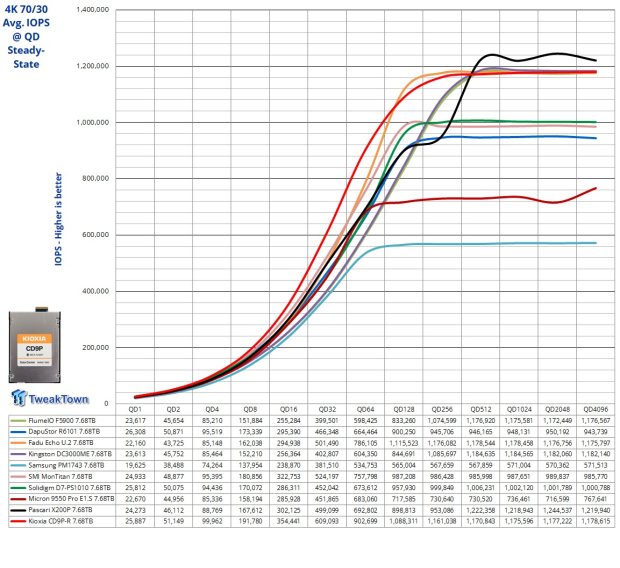Select the "FlumeIO F5900 7.68TB" legend label

pos(62,420)
